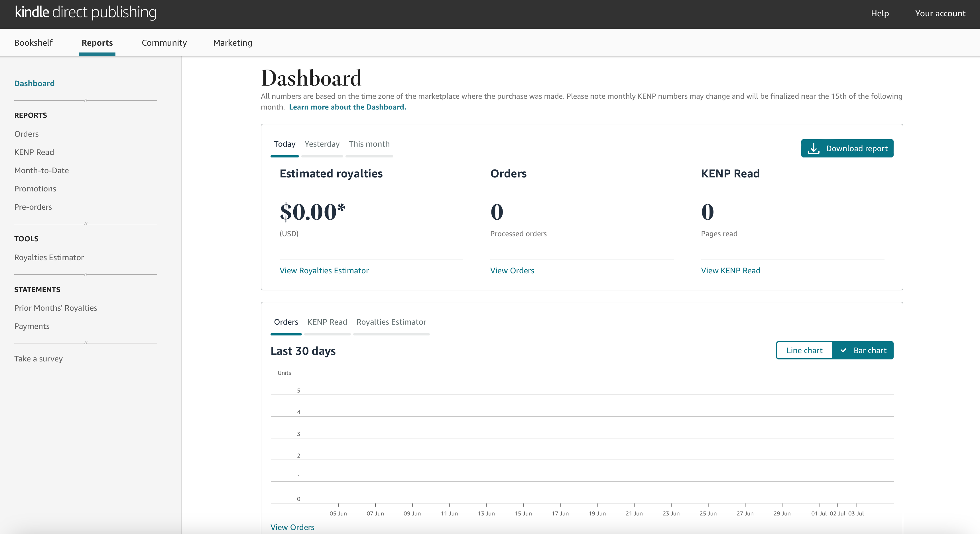Click View Orders under Processed orders

click(512, 271)
